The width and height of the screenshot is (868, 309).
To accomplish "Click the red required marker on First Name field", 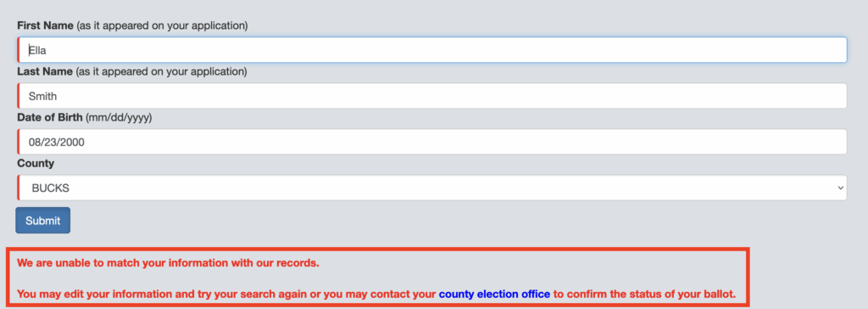I will pyautogui.click(x=19, y=50).
